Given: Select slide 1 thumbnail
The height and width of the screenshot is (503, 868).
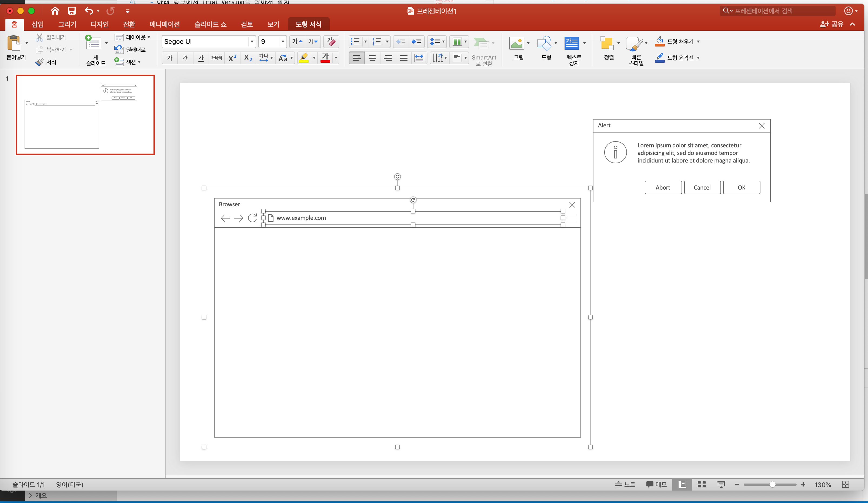Looking at the screenshot, I should (85, 115).
